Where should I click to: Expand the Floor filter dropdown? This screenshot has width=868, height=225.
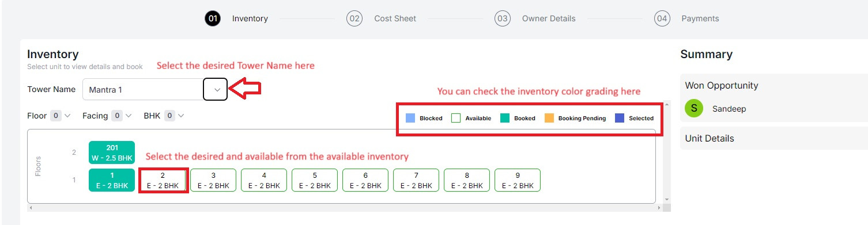tap(60, 116)
